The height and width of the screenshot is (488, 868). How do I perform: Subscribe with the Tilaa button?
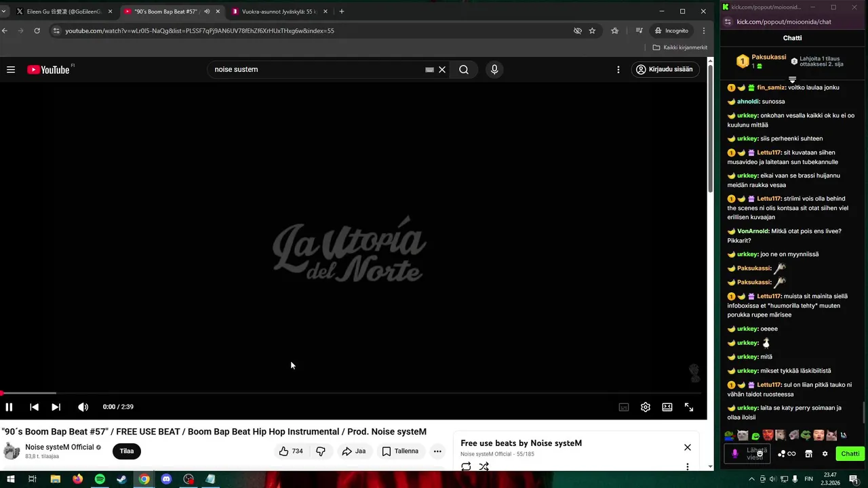coord(127,451)
